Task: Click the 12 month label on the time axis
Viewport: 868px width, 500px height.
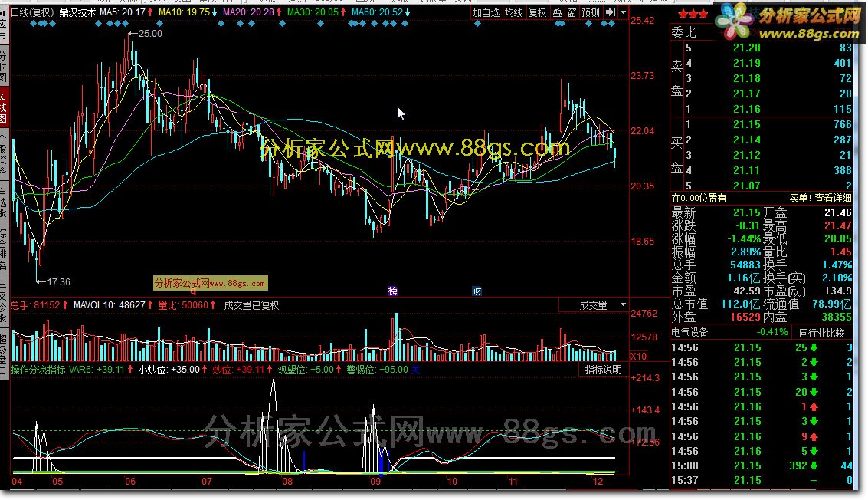Action: pos(598,481)
